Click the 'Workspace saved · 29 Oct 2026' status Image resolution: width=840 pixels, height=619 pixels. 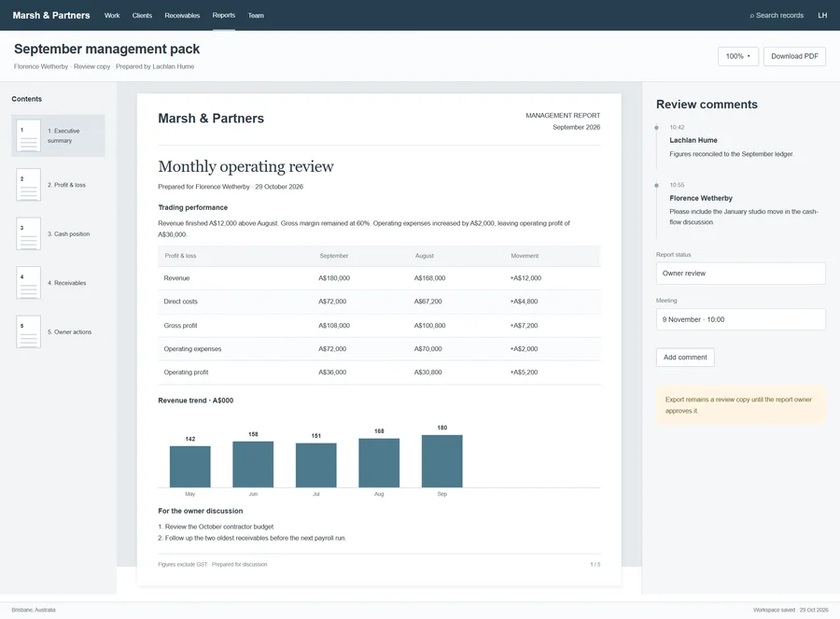[791, 610]
